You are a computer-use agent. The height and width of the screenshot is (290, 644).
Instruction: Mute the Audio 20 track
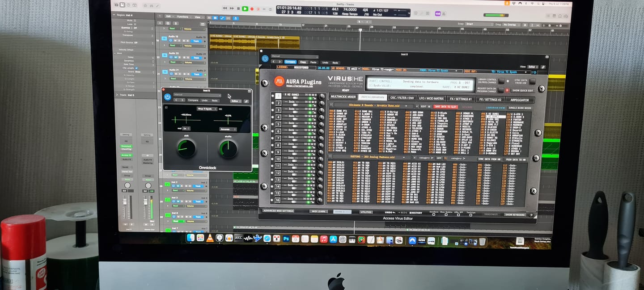tap(176, 58)
